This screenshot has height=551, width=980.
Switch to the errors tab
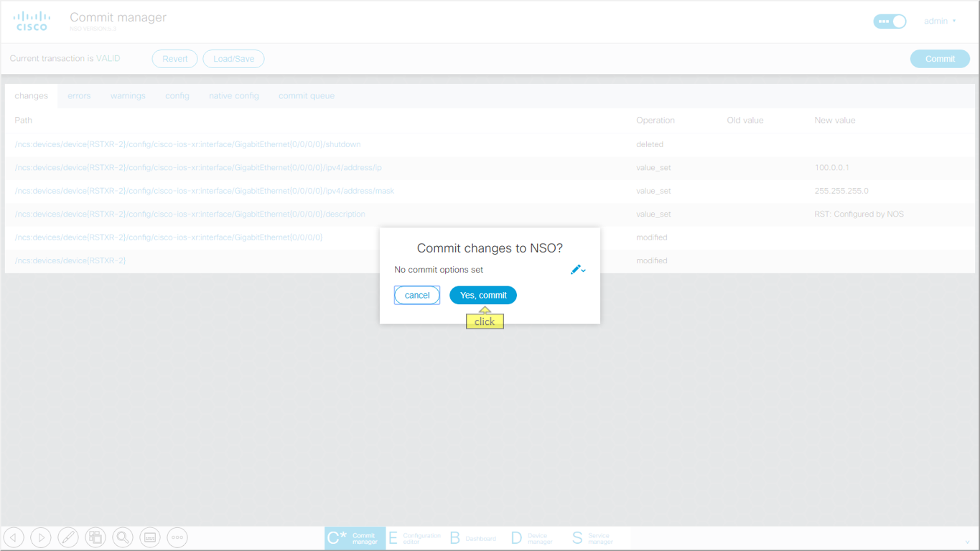79,95
